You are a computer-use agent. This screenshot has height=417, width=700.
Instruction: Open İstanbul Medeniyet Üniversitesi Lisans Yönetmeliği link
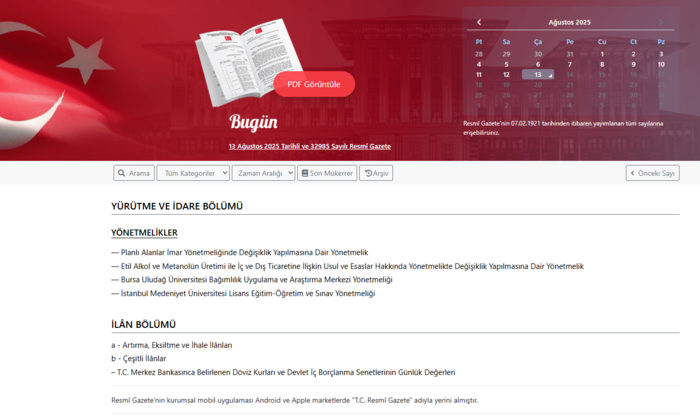pyautogui.click(x=248, y=294)
